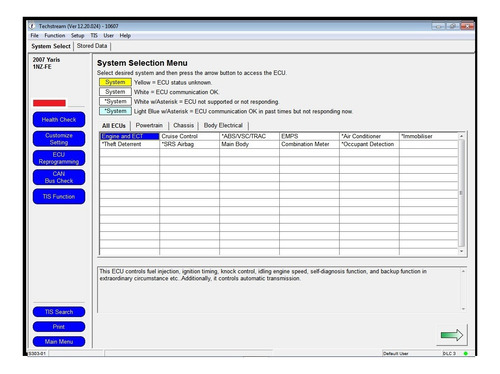Open the File menu

(34, 35)
